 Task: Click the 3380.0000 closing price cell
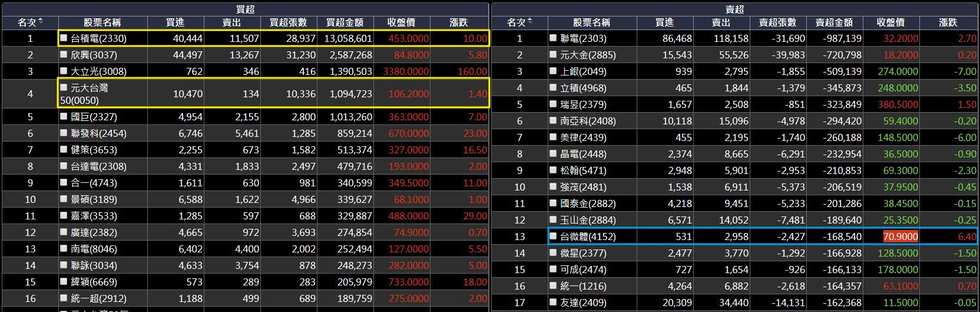pos(402,71)
